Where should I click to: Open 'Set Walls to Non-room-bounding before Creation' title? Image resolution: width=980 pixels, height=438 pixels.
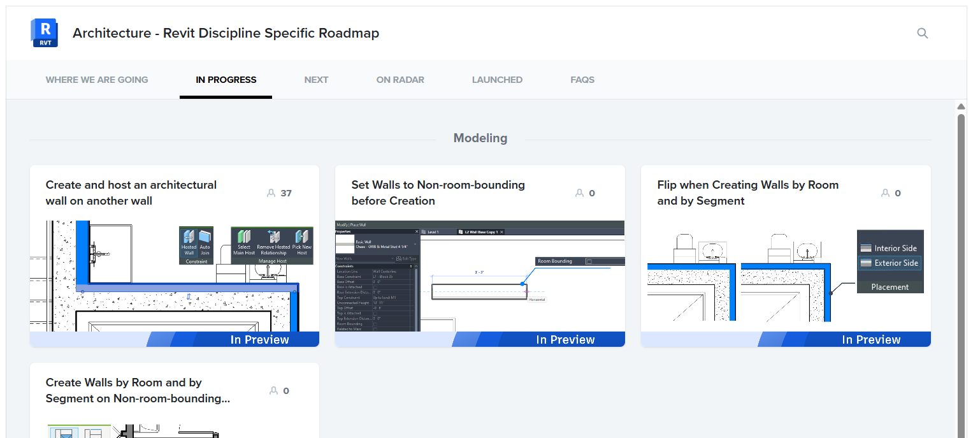438,193
